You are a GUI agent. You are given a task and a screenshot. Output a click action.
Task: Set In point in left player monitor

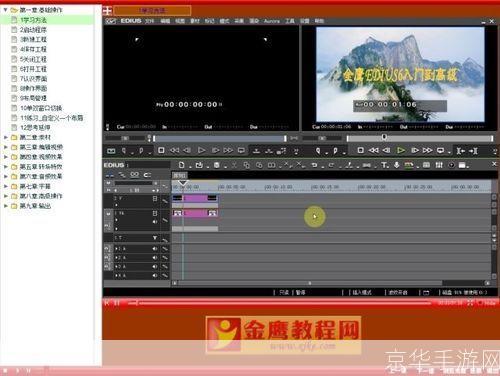tap(124, 151)
